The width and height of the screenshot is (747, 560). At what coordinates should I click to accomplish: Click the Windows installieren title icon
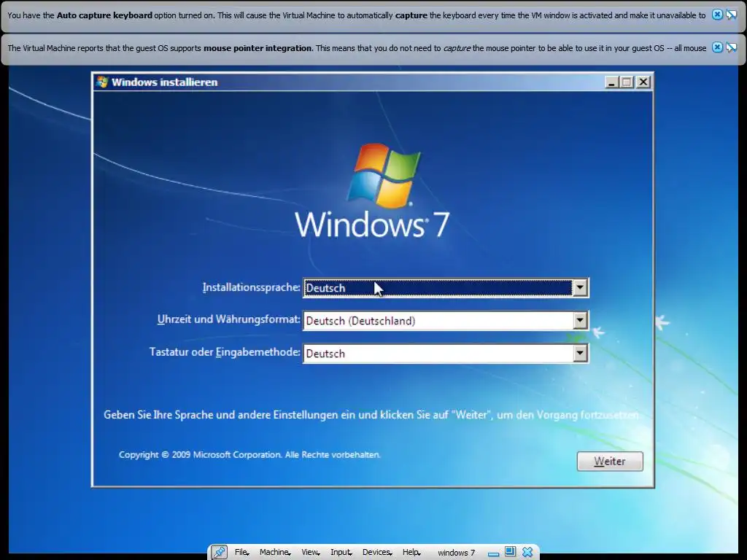[x=102, y=82]
